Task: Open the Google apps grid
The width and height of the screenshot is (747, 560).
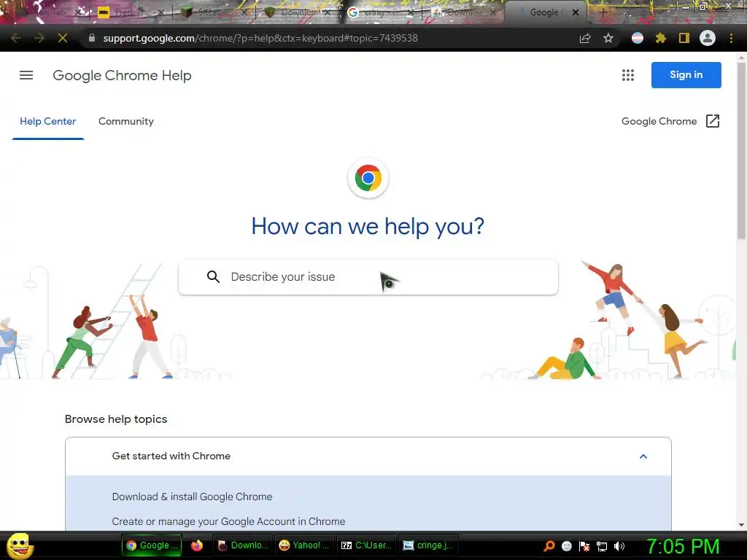Action: pyautogui.click(x=627, y=75)
